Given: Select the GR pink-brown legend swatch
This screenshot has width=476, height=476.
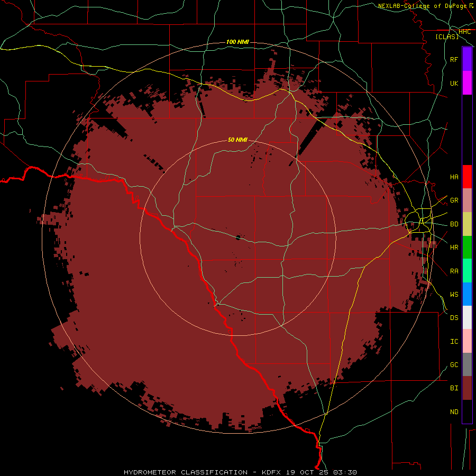Looking at the screenshot, I should pyautogui.click(x=467, y=200).
